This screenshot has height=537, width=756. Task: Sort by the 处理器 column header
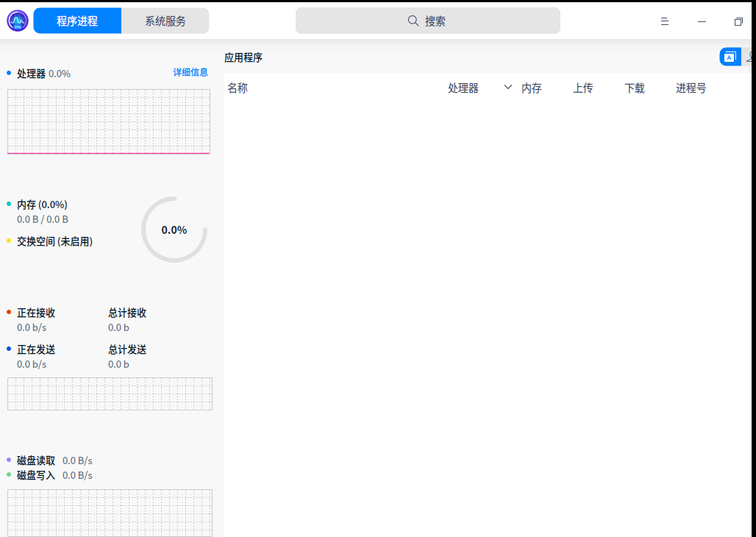coord(463,88)
